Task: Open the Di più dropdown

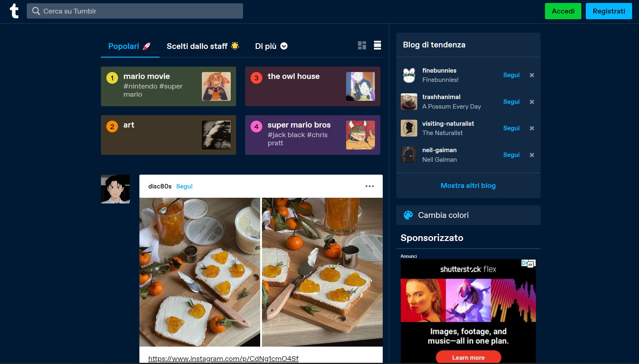Action: [271, 46]
